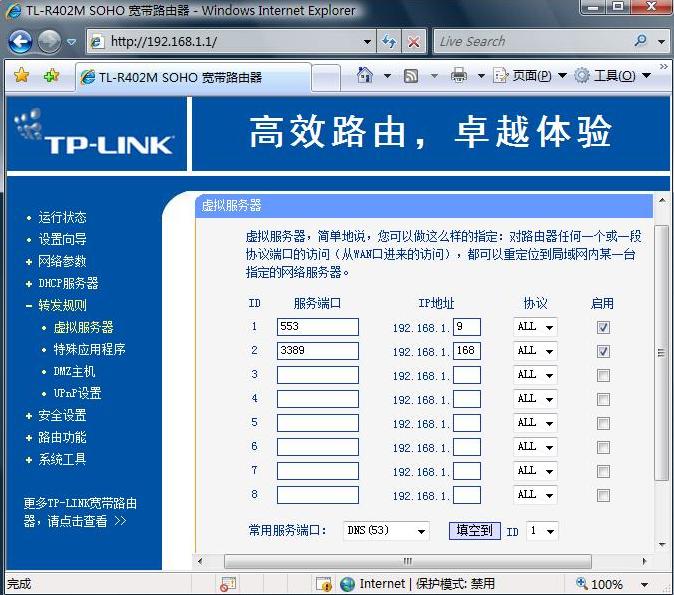Viewport: 674px width, 595px height.
Task: Open protocol dropdown for rule ID 3
Action: [x=535, y=375]
